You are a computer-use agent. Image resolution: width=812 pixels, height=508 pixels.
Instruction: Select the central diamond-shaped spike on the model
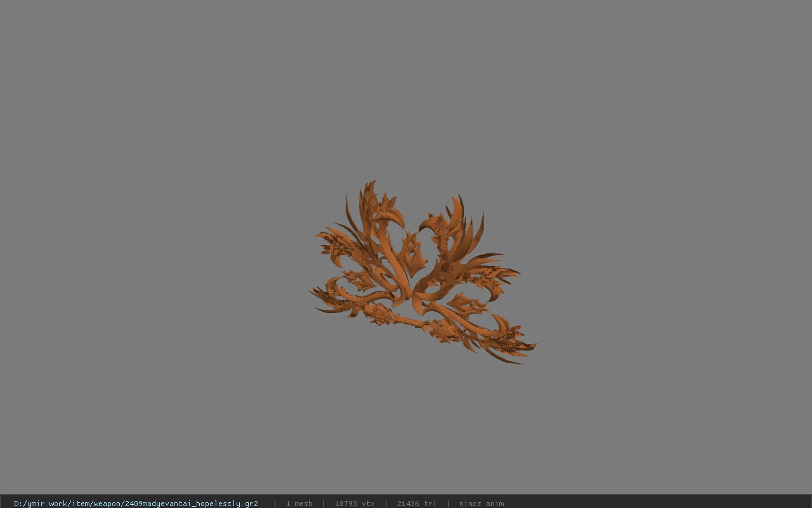[x=412, y=254]
